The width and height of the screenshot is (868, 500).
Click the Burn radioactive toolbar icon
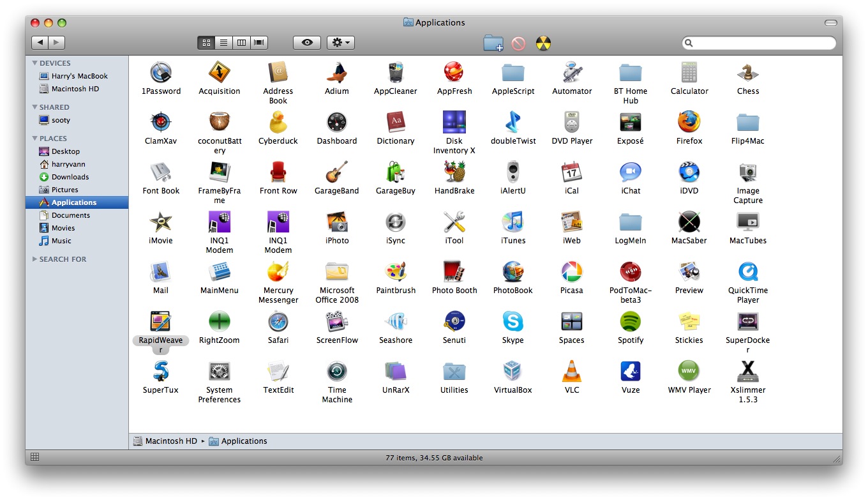(543, 43)
